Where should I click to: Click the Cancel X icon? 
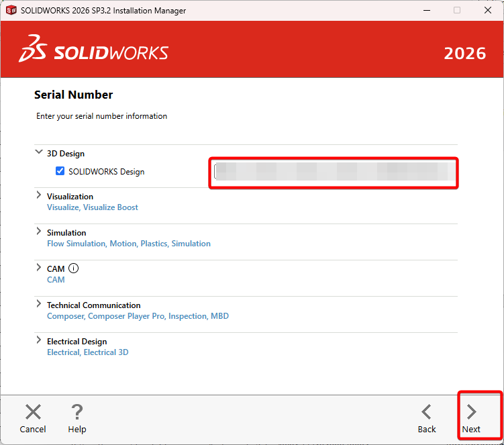[33, 412]
